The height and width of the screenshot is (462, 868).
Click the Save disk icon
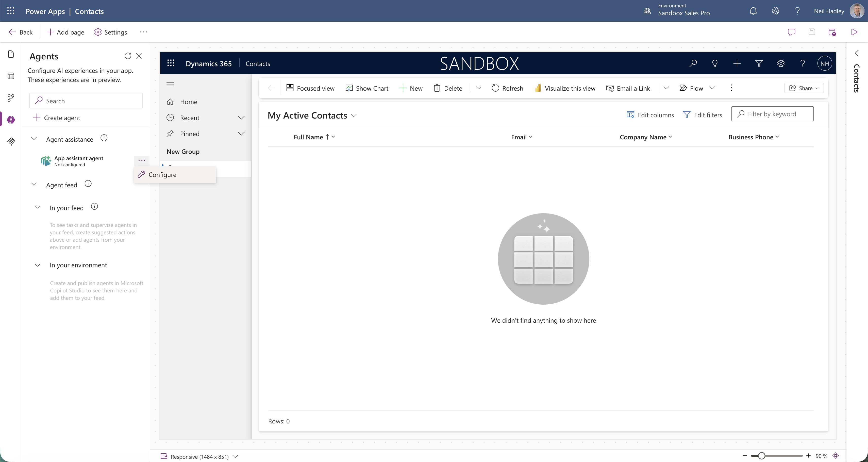pyautogui.click(x=812, y=32)
